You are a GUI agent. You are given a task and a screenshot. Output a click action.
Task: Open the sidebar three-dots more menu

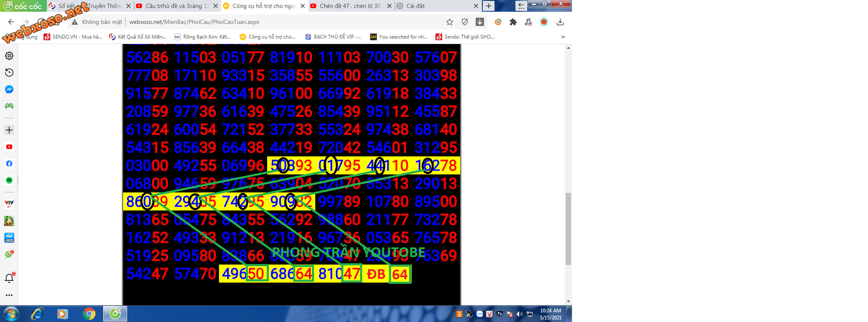(9, 295)
